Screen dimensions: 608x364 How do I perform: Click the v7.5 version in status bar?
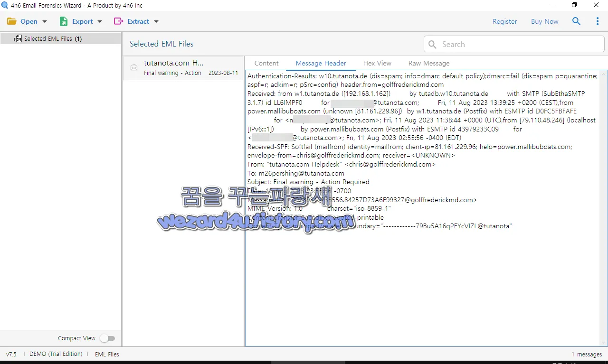11,354
